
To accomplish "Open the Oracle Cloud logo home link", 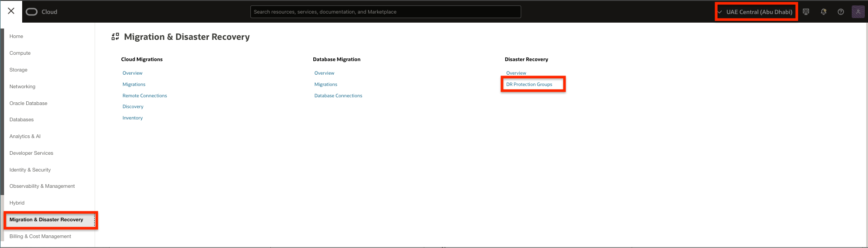I will point(41,12).
